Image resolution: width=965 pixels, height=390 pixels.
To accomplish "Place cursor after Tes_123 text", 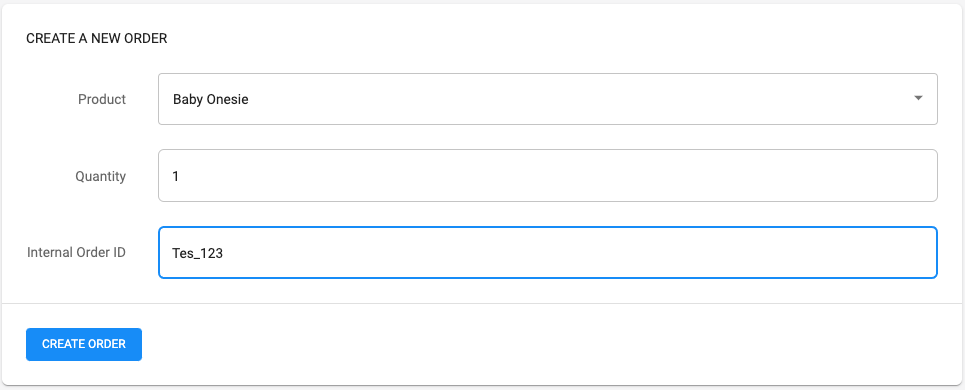I will click(223, 253).
